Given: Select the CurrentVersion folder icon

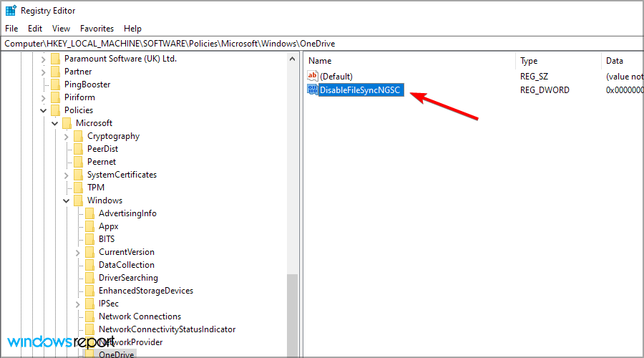Looking at the screenshot, I should (90, 252).
